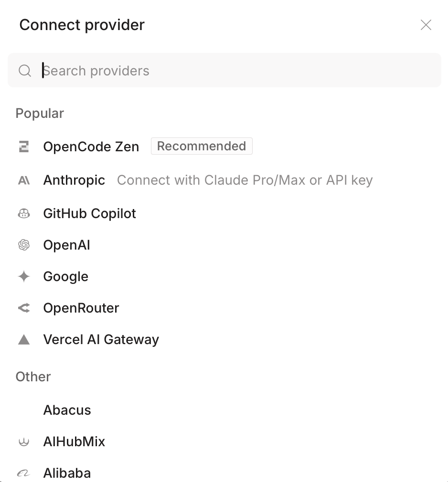The image size is (448, 482).
Task: Choose Anthropic from the provider list
Action: click(x=74, y=180)
